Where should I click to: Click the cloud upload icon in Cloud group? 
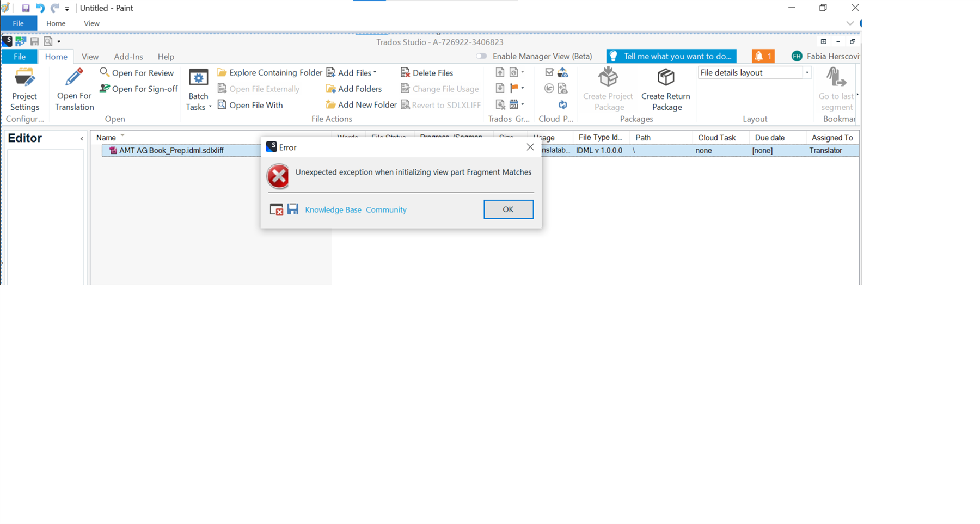(x=563, y=72)
